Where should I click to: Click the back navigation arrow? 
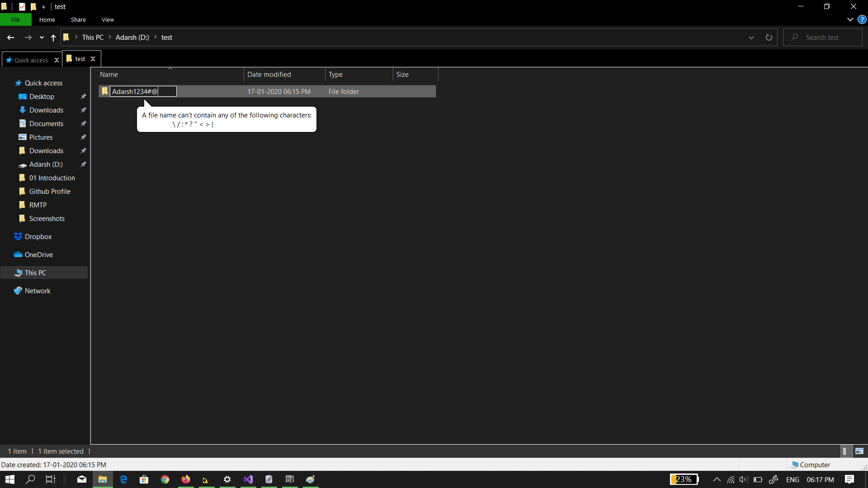pos(10,38)
